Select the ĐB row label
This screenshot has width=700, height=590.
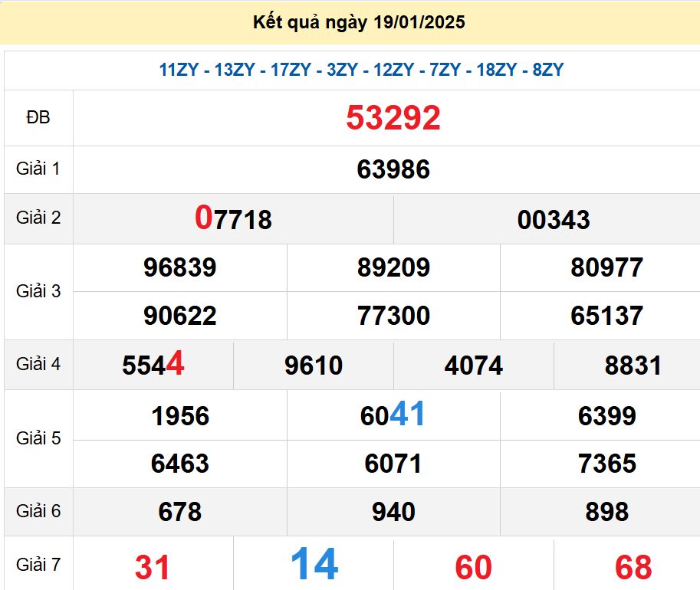38,118
